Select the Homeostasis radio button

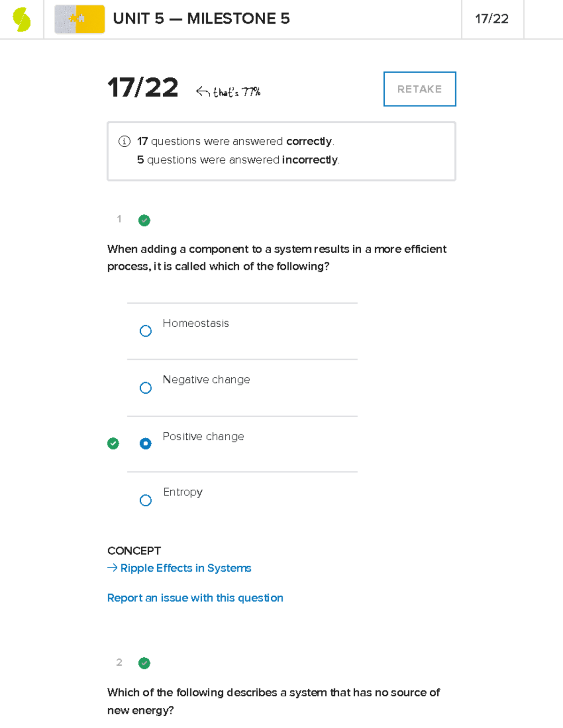145,331
